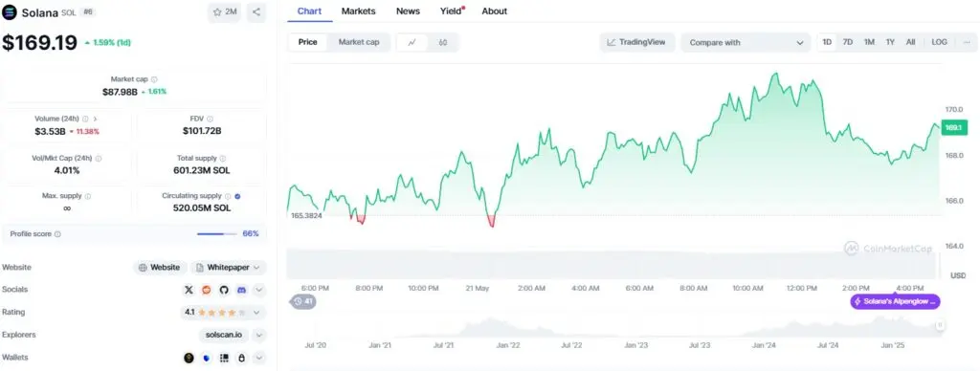
Task: Set chart range to 7D
Action: pos(848,42)
